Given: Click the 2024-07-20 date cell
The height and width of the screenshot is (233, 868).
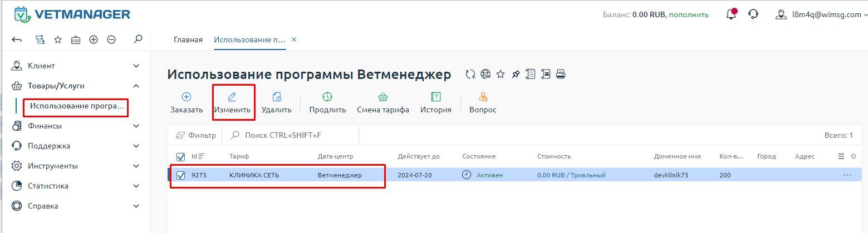Looking at the screenshot, I should pyautogui.click(x=415, y=175).
